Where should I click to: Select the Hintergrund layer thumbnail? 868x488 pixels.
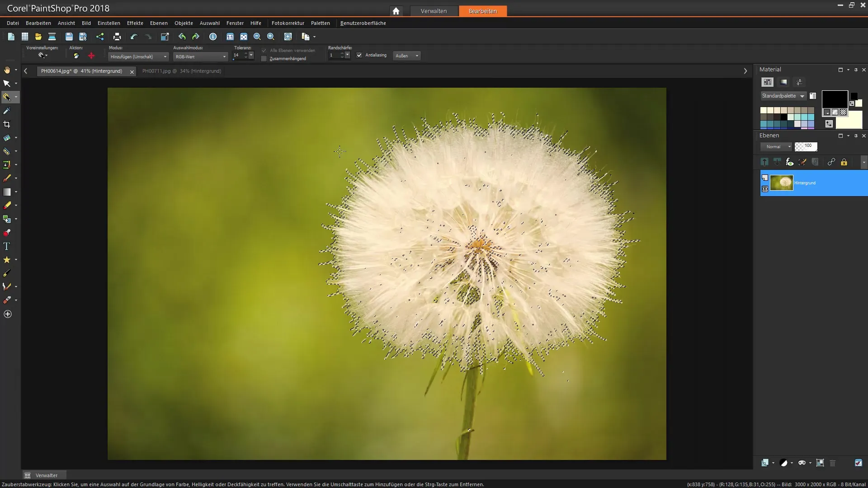tap(782, 183)
